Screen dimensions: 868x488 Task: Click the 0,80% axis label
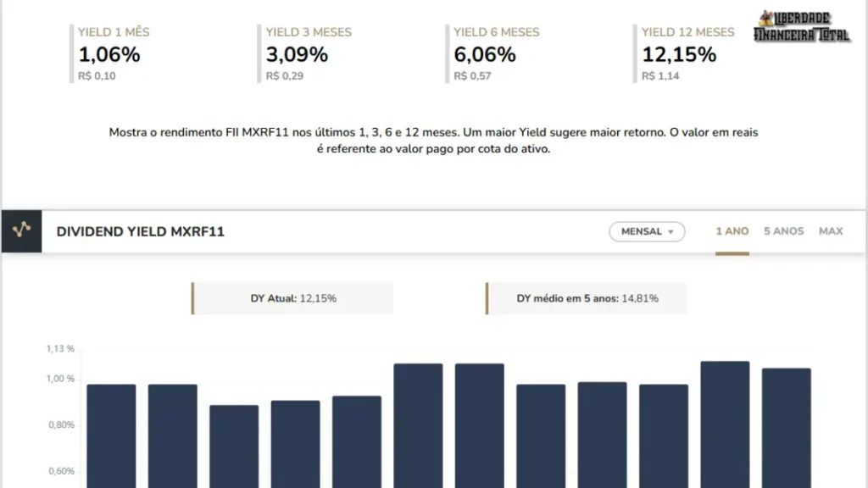[x=61, y=425]
